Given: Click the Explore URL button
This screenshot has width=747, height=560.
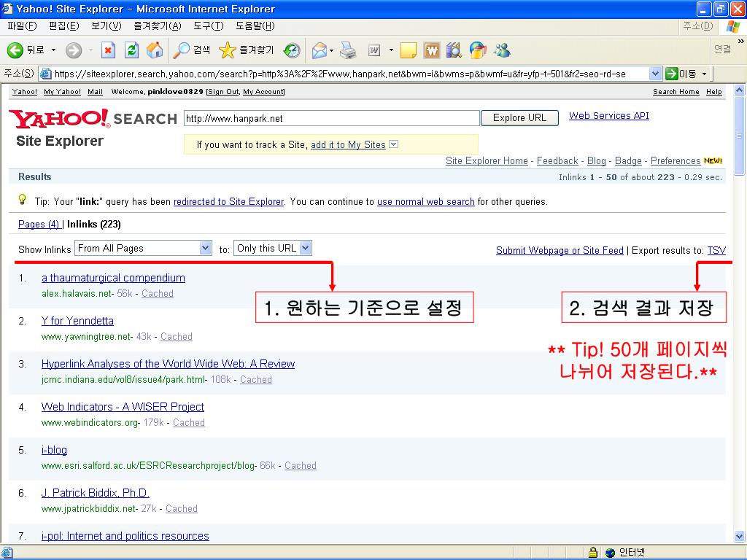Looking at the screenshot, I should pos(519,118).
